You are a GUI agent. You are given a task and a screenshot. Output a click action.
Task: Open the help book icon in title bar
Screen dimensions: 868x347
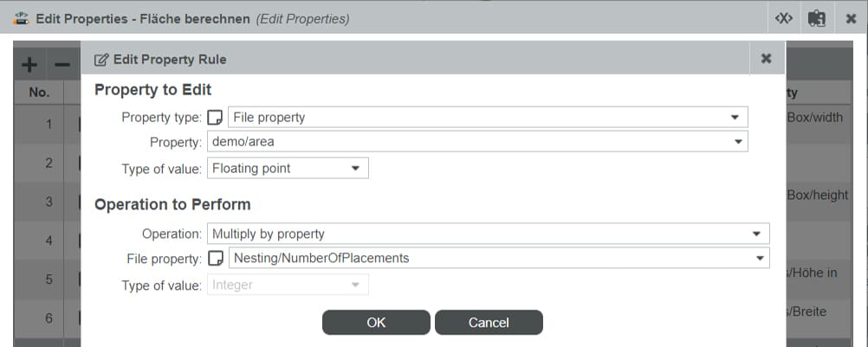[x=815, y=18]
